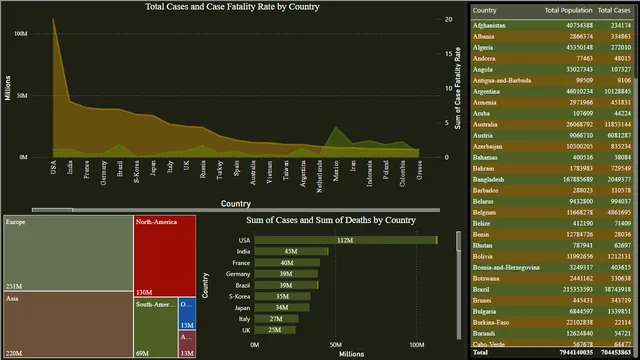Select the Angola table row

[552, 69]
